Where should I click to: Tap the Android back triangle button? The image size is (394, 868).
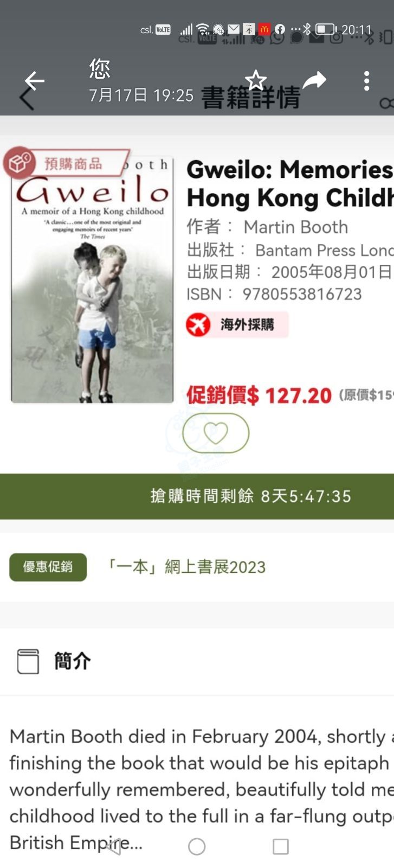click(x=113, y=846)
